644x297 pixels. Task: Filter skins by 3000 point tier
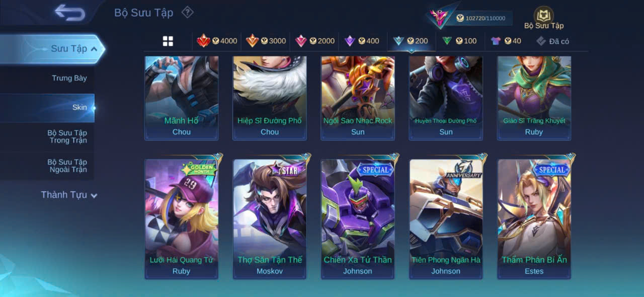click(x=266, y=41)
